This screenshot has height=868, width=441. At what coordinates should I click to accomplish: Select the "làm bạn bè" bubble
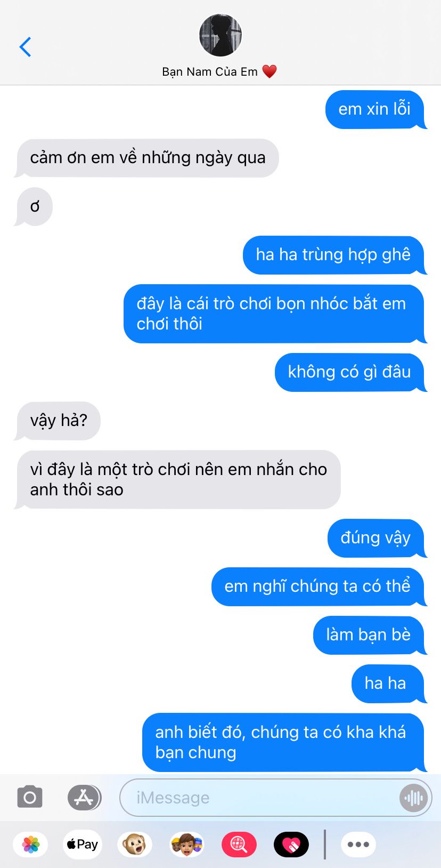pyautogui.click(x=369, y=635)
